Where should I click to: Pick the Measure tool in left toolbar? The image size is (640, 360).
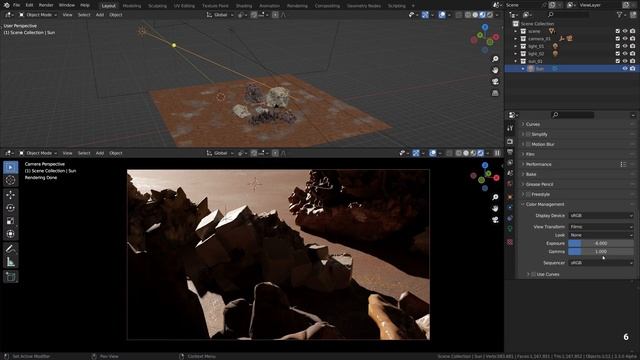(x=11, y=262)
